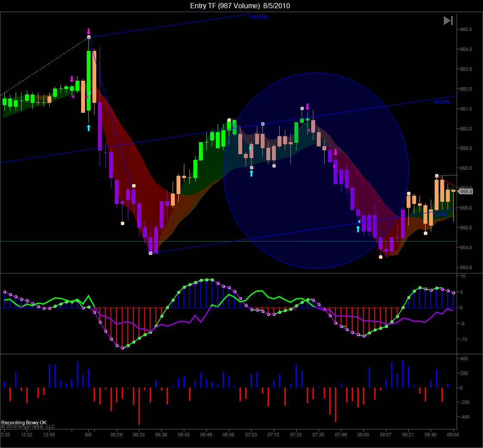Select the current price marker 656.8
Image resolution: width=483 pixels, height=448 pixels.
point(465,191)
